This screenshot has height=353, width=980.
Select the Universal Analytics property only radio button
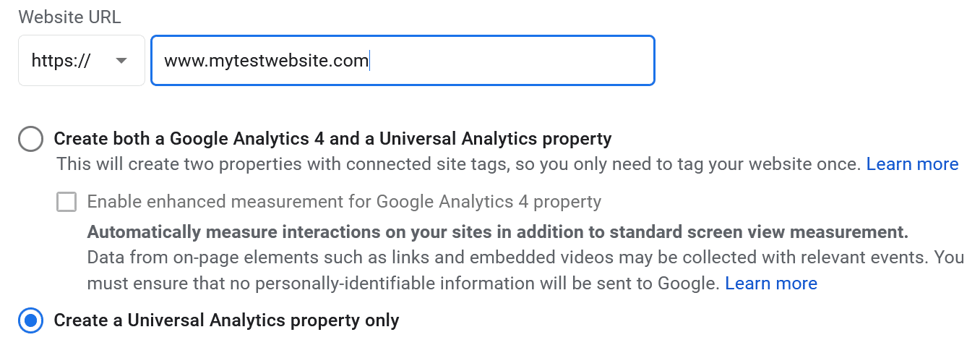[31, 320]
